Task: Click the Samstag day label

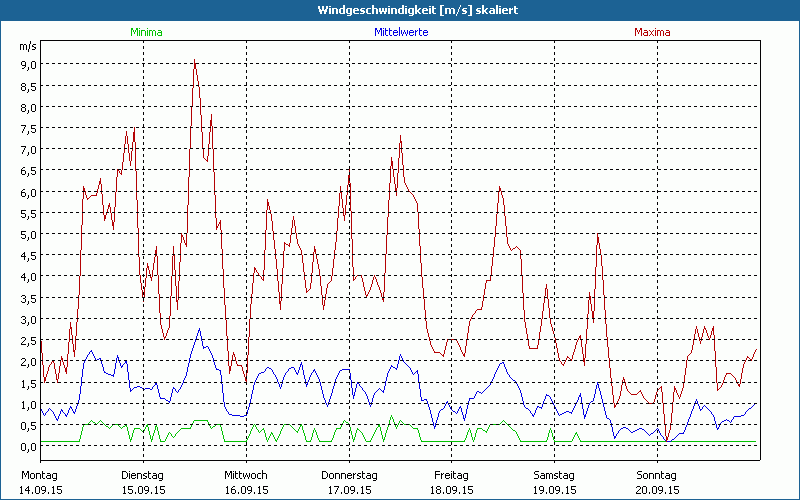Action: coord(554,475)
